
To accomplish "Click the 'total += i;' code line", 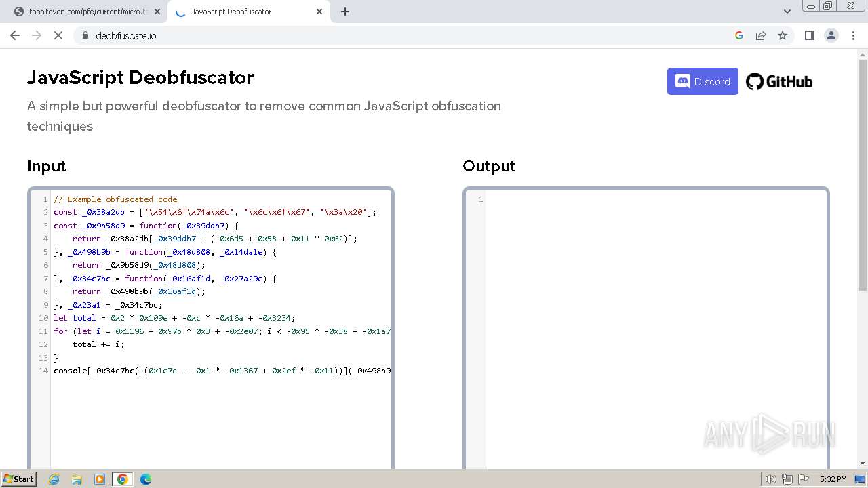I will 98,344.
